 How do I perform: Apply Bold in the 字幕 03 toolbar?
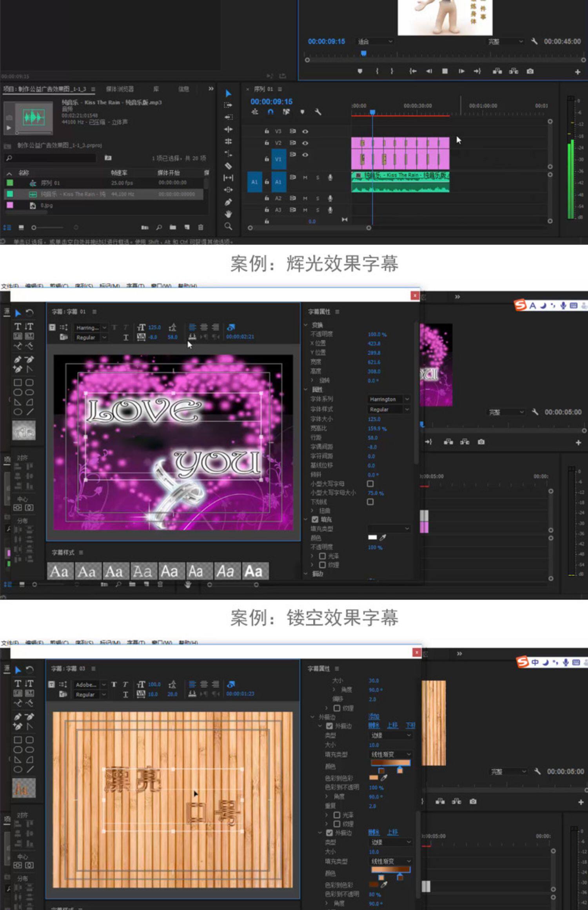coord(114,684)
